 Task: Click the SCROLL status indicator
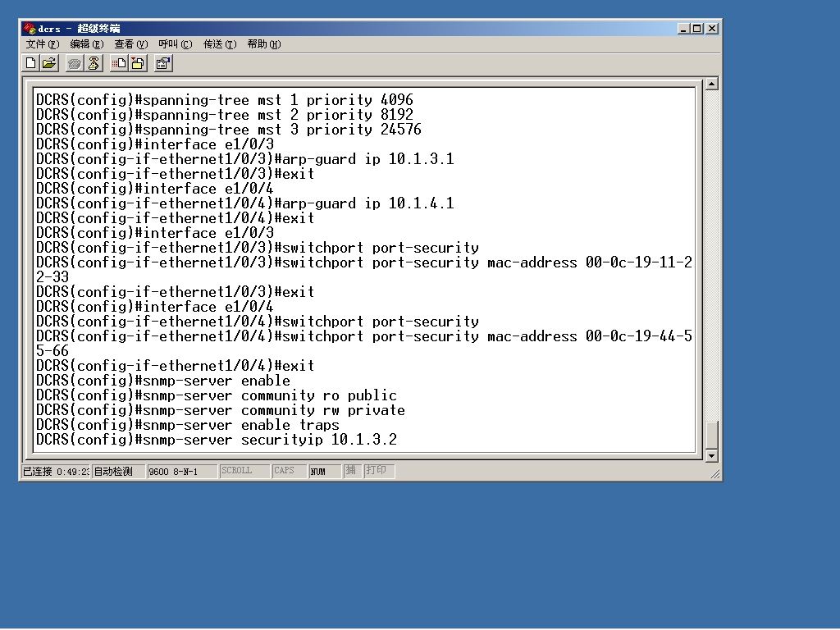(x=244, y=471)
